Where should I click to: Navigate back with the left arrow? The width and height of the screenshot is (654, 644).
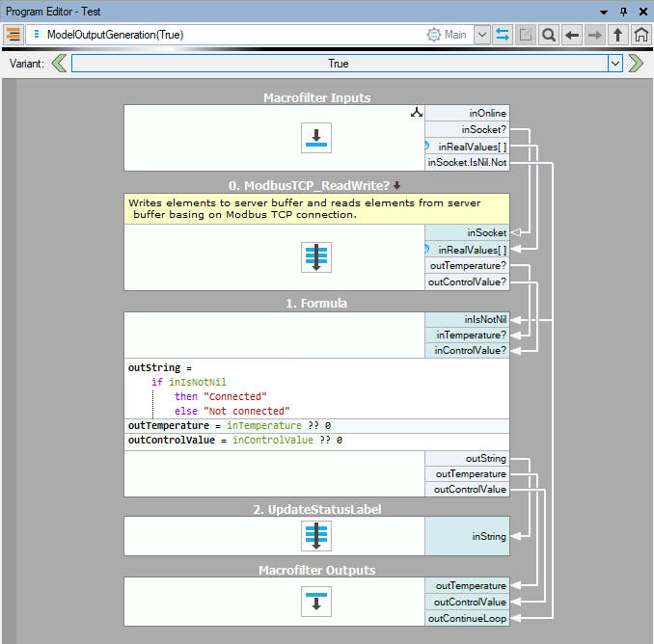click(572, 35)
